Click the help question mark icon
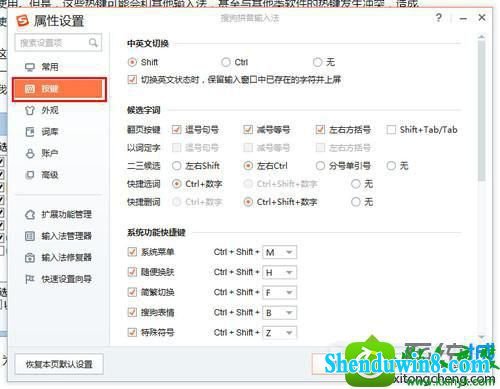Viewport: 500px width, 389px height. point(439,18)
